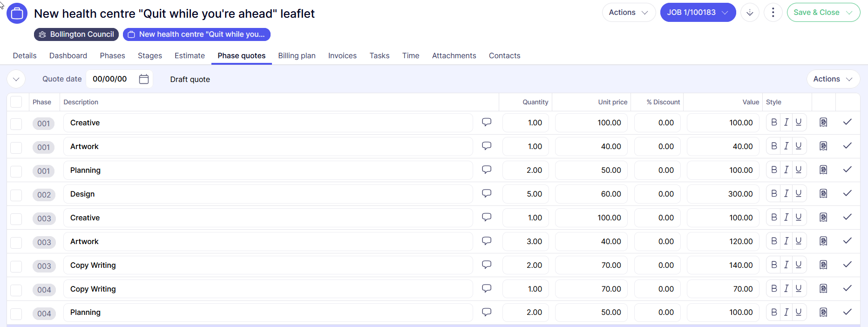Expand the JOB 1/100183 dropdown
Screen dimensions: 868x327
[x=698, y=13]
